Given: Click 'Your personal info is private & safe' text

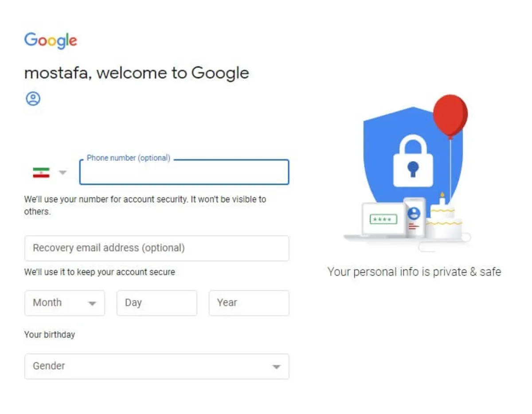Looking at the screenshot, I should [x=414, y=272].
